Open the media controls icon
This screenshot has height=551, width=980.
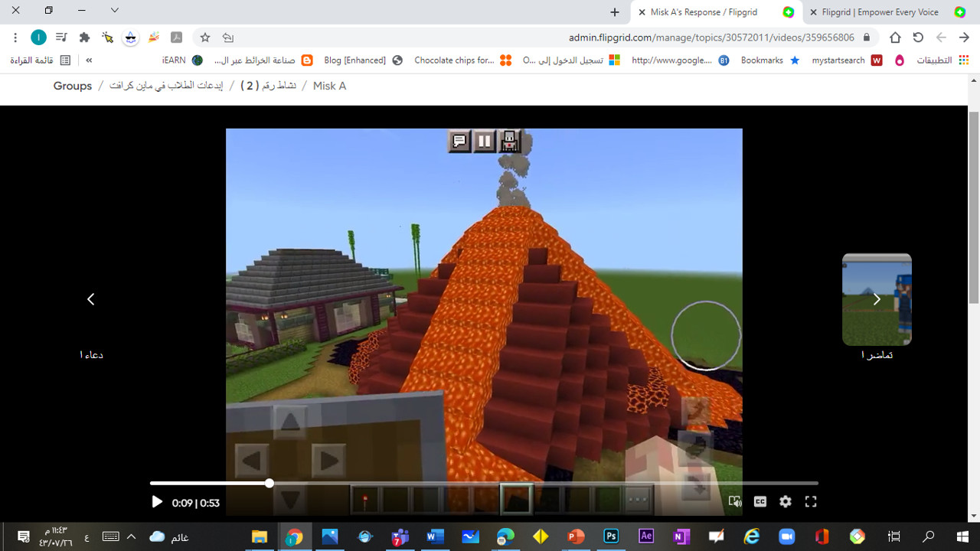pos(62,37)
